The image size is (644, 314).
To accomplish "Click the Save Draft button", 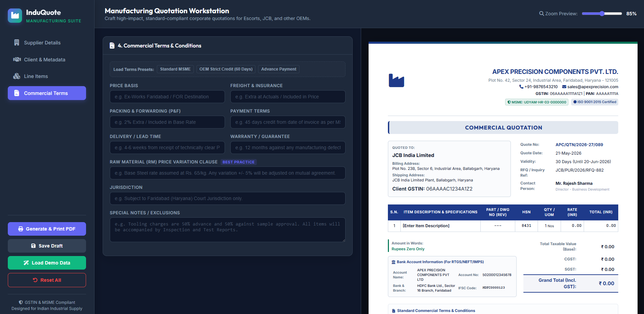I will click(x=47, y=246).
